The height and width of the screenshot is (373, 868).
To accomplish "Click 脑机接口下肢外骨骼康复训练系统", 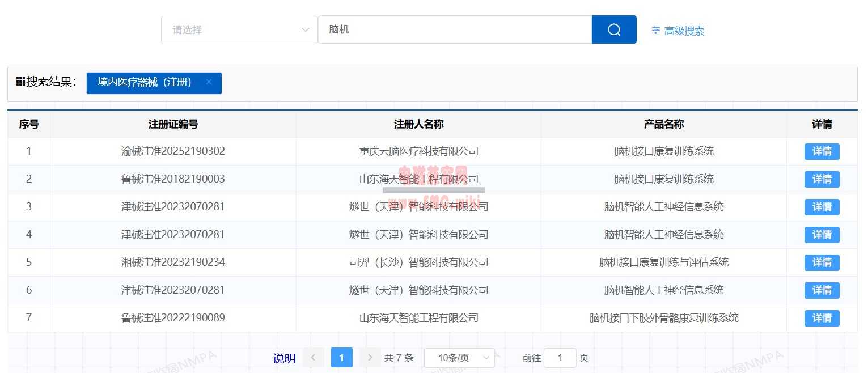I will pyautogui.click(x=663, y=318).
